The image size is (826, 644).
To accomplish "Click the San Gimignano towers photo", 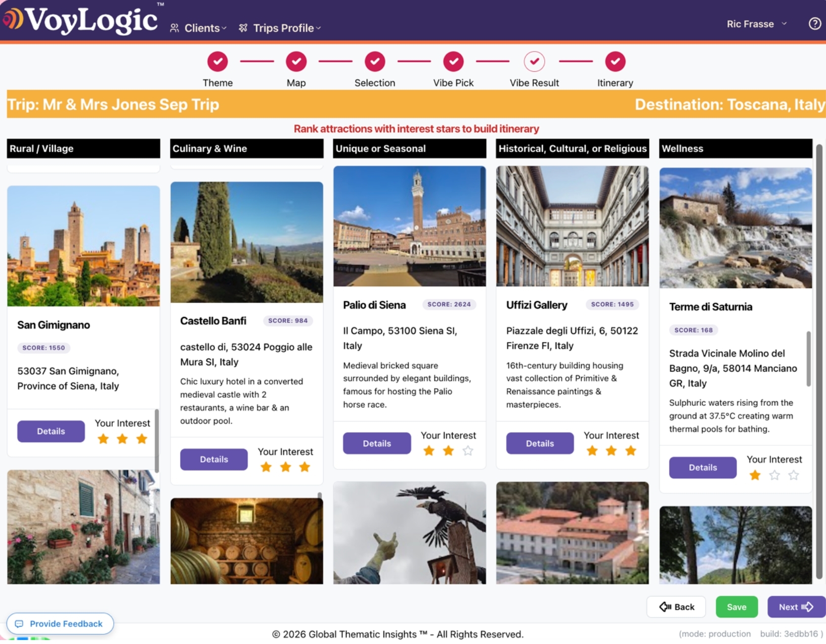I will (83, 246).
